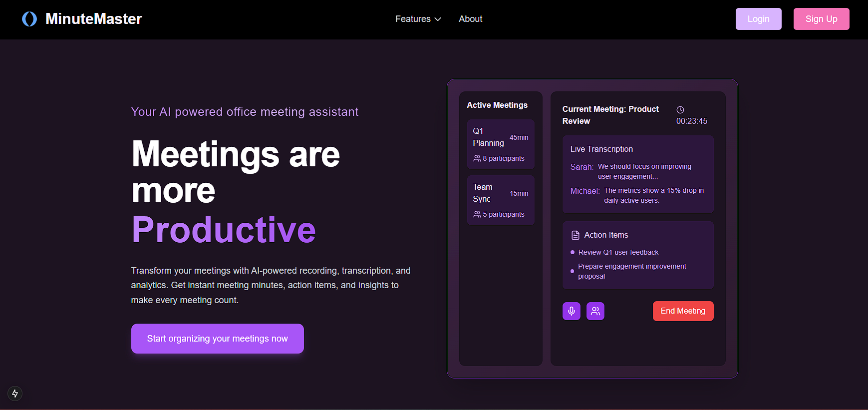The image size is (868, 410).
Task: Click 'Your AI powered office meeting assistant' tagline
Action: (245, 112)
